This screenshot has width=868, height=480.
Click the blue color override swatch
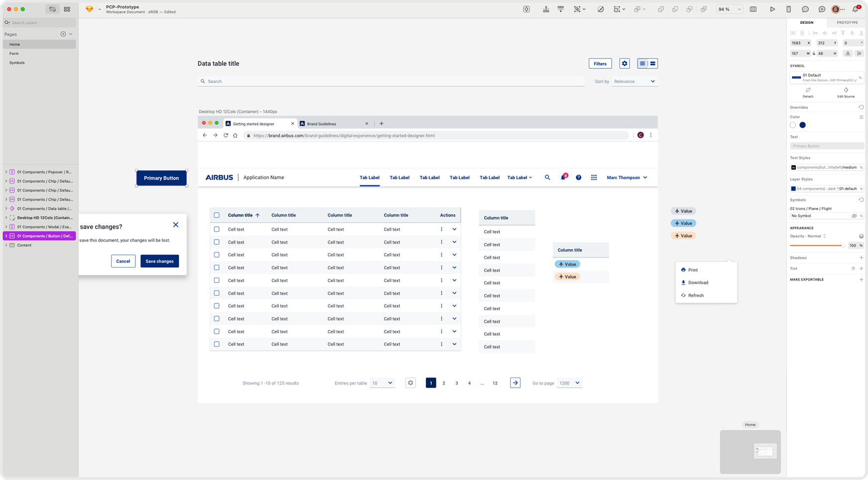[802, 125]
